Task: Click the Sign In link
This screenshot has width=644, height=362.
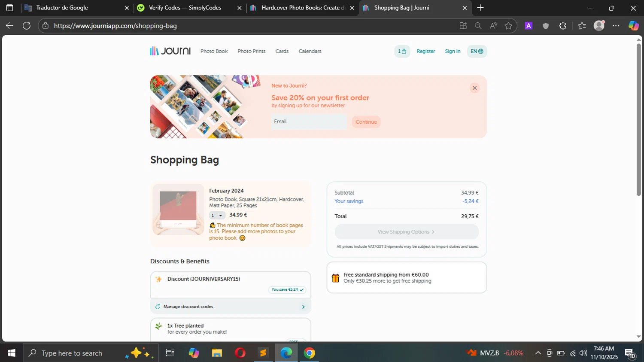Action: [x=453, y=51]
